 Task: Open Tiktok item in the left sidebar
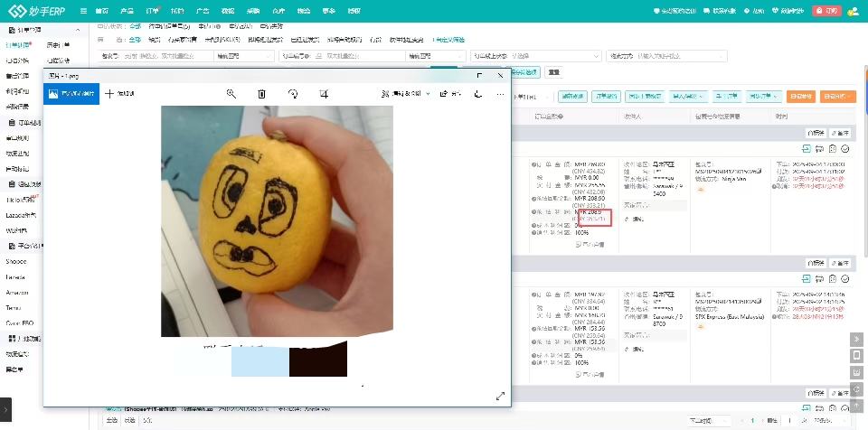(x=21, y=200)
